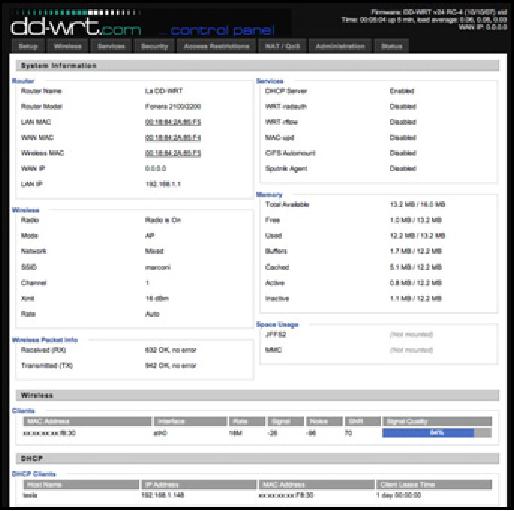514x511 pixels.
Task: Switch to the Status tab
Action: 392,46
